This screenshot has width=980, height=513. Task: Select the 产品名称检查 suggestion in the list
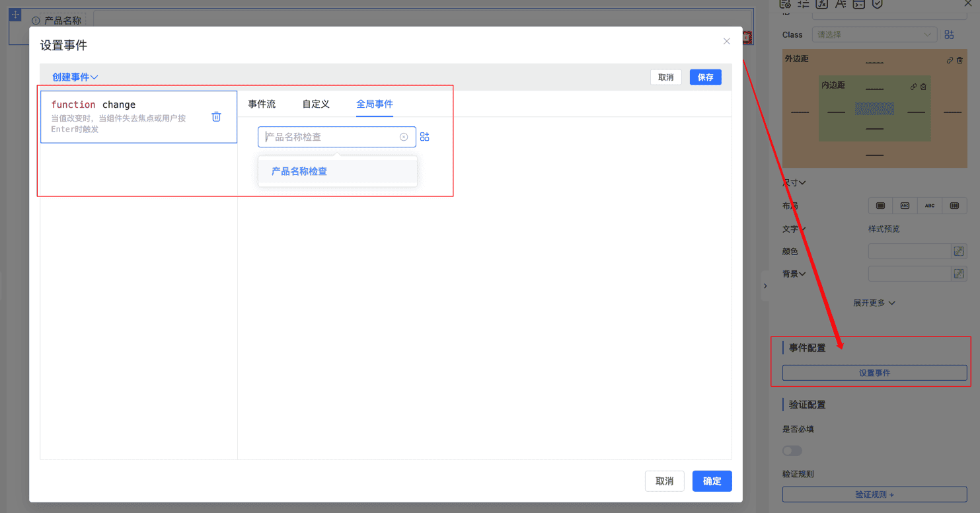[x=299, y=171]
